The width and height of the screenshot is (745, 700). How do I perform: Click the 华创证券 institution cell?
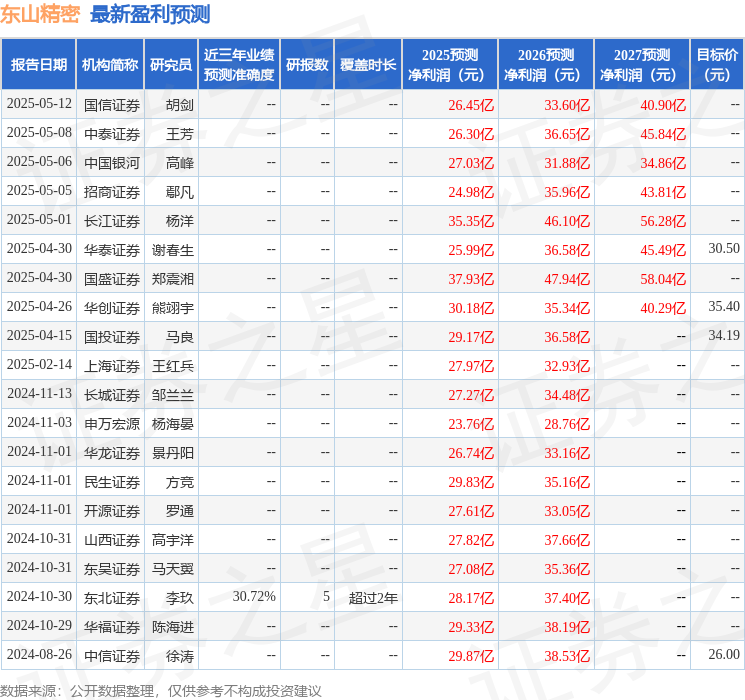pyautogui.click(x=112, y=308)
